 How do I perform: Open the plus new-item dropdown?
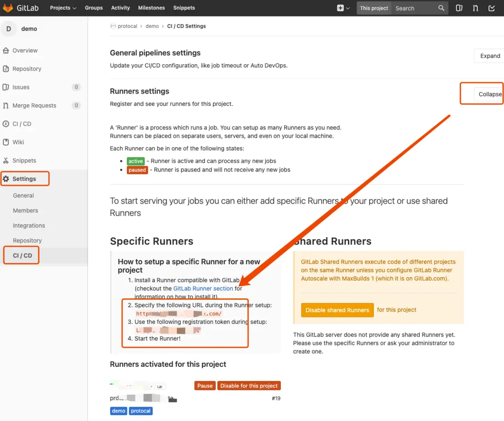coord(343,8)
